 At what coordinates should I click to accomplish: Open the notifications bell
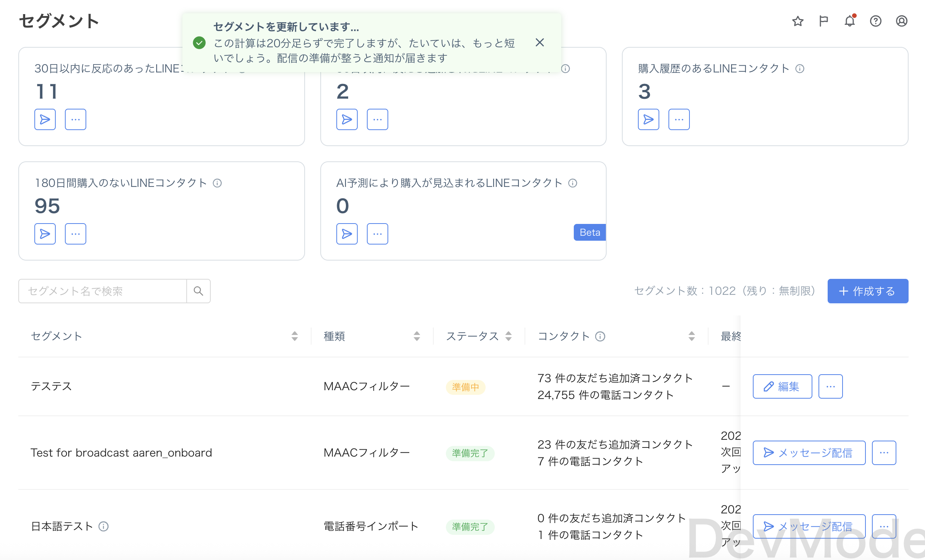(x=849, y=21)
